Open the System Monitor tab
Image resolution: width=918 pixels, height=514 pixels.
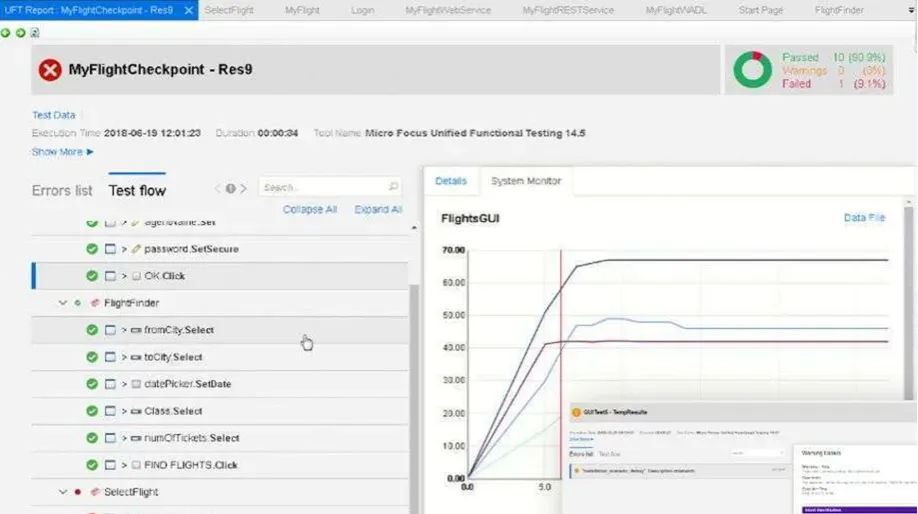pos(526,181)
